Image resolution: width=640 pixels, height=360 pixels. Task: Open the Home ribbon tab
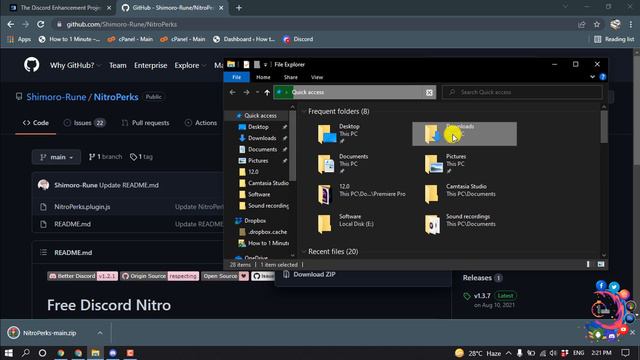(263, 77)
